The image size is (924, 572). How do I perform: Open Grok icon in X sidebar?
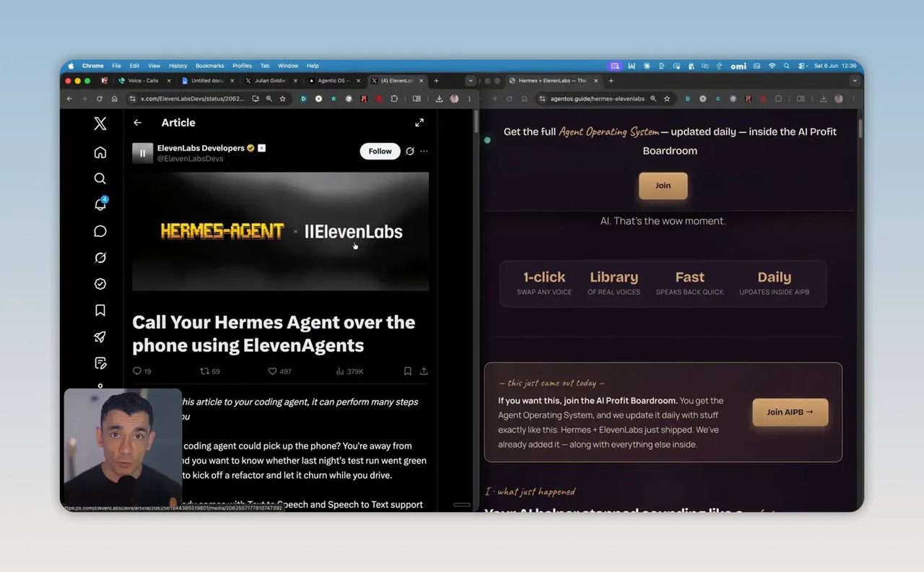tap(100, 258)
